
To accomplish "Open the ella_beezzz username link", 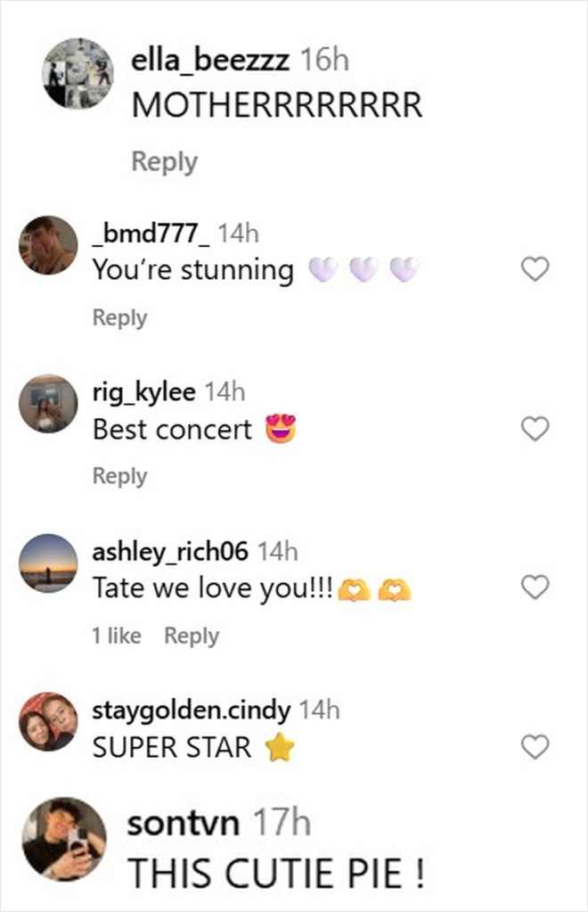I will (209, 60).
